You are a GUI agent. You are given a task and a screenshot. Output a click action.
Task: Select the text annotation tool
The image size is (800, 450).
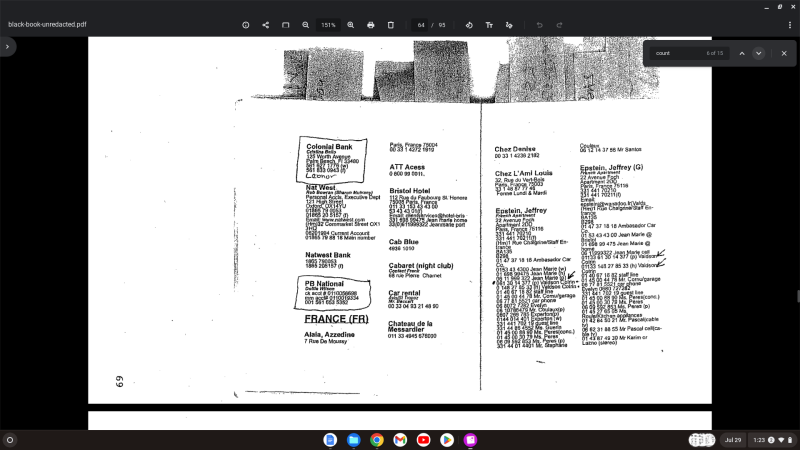489,25
